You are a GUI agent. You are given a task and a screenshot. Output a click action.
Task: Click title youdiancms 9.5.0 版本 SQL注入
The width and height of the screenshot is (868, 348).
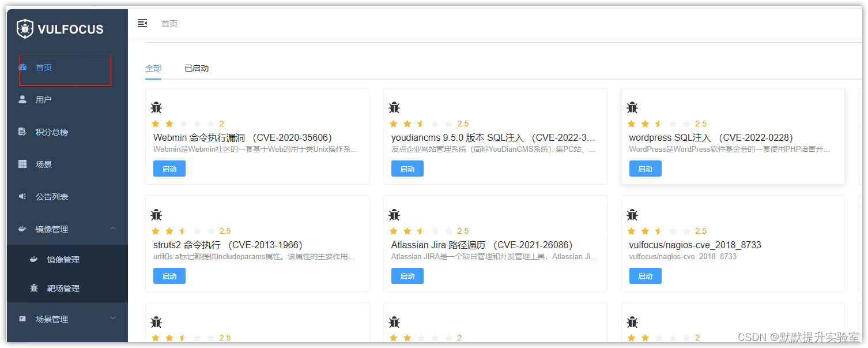(493, 137)
